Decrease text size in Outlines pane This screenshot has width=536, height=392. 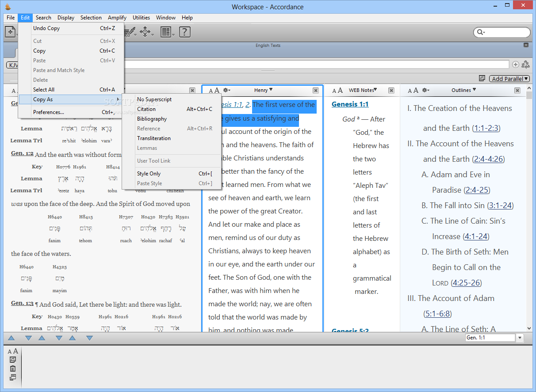tap(410, 91)
